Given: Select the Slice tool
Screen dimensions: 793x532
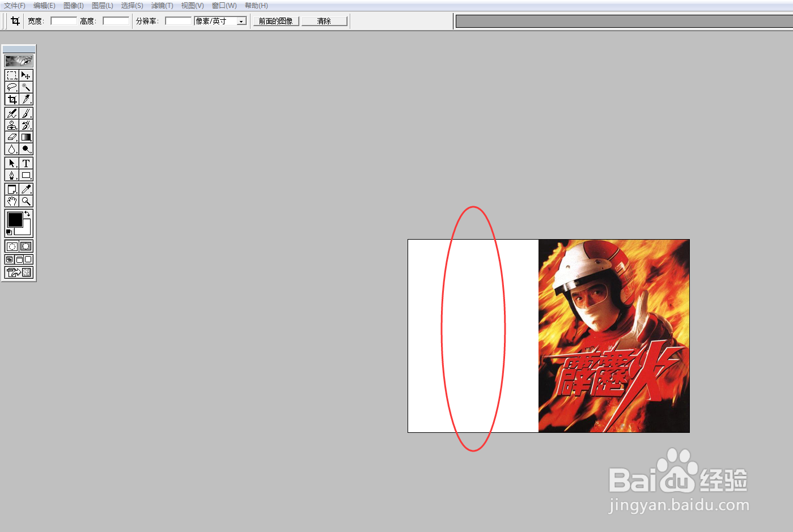Looking at the screenshot, I should [26, 99].
